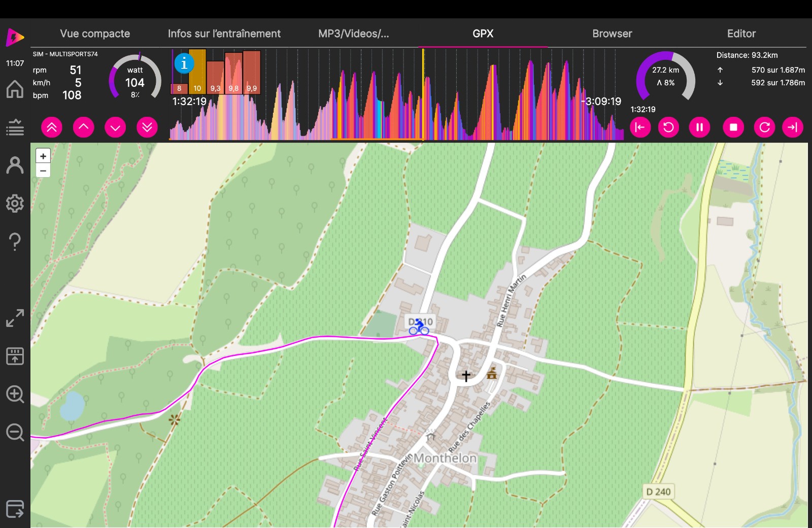The image size is (812, 528).
Task: Open the Browser tab
Action: coord(612,34)
